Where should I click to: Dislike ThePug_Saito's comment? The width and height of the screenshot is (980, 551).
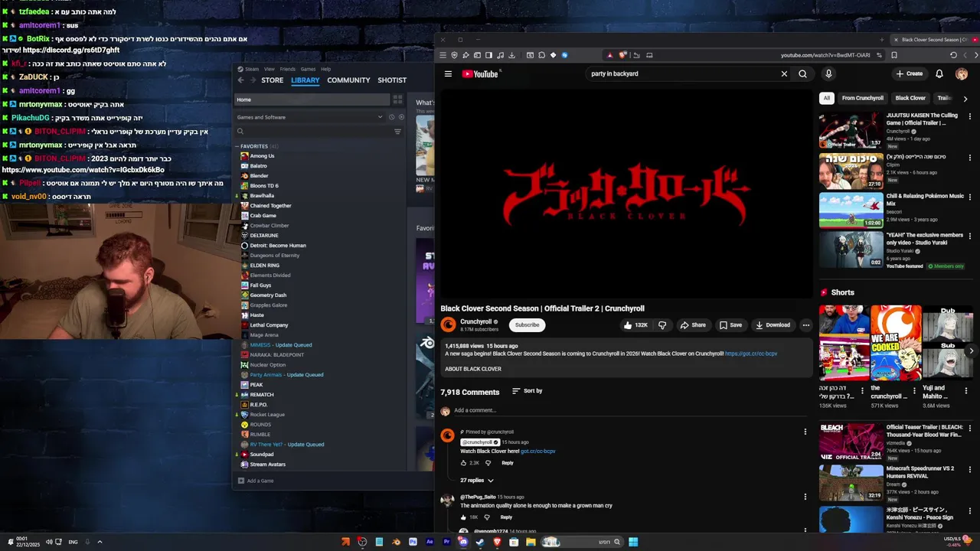[487, 517]
